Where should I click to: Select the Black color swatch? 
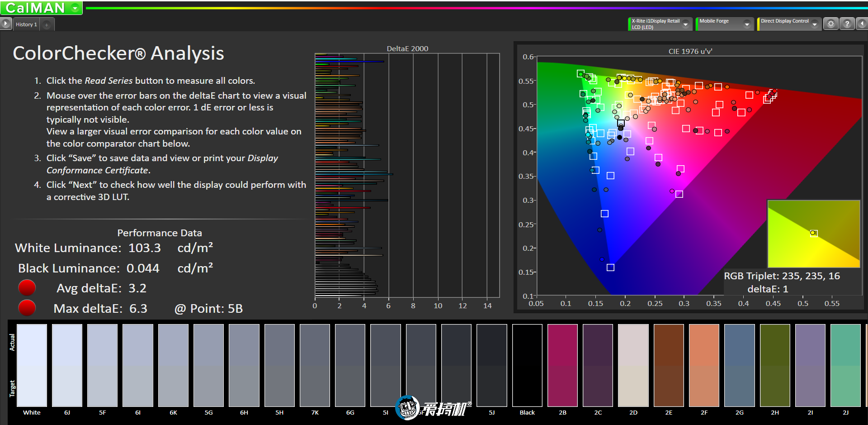pos(527,365)
